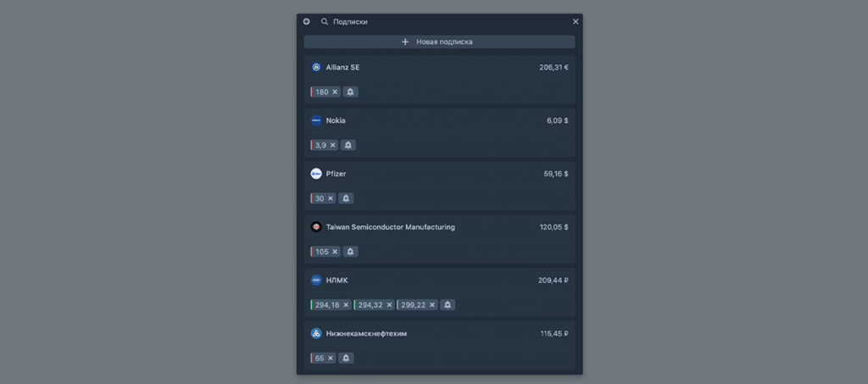
Task: Click the 206,31 € price
Action: [x=554, y=68]
